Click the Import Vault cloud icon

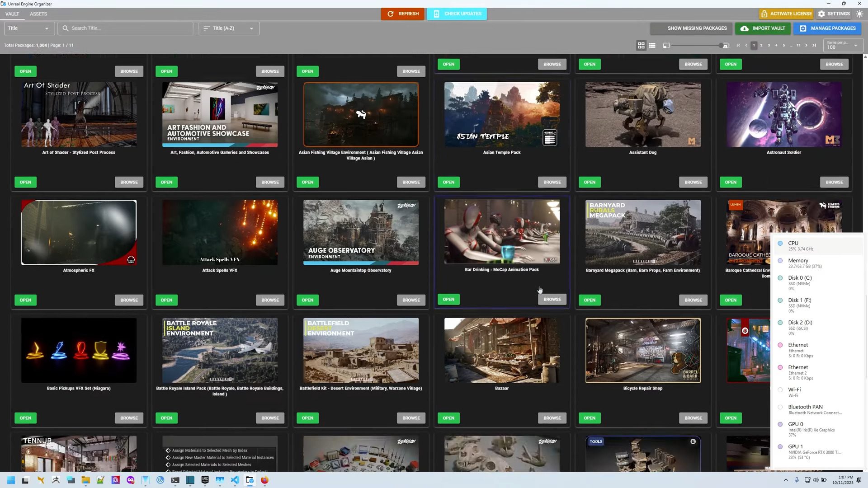coord(745,28)
